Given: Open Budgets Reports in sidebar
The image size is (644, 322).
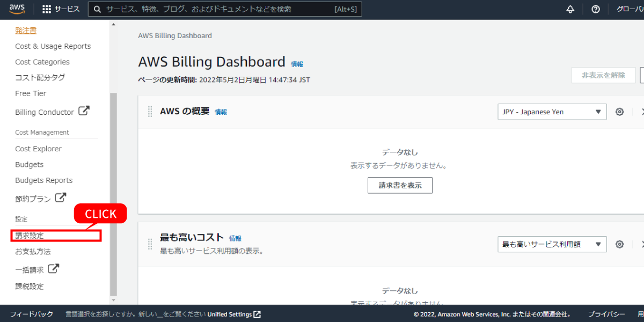Looking at the screenshot, I should [44, 180].
